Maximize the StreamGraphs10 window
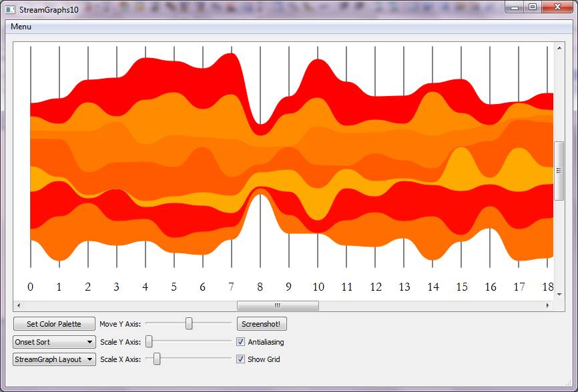 coord(532,7)
